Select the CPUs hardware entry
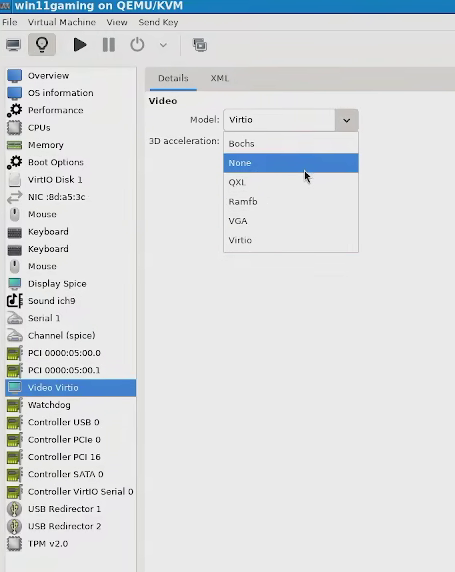This screenshot has width=455, height=572. coord(71,128)
